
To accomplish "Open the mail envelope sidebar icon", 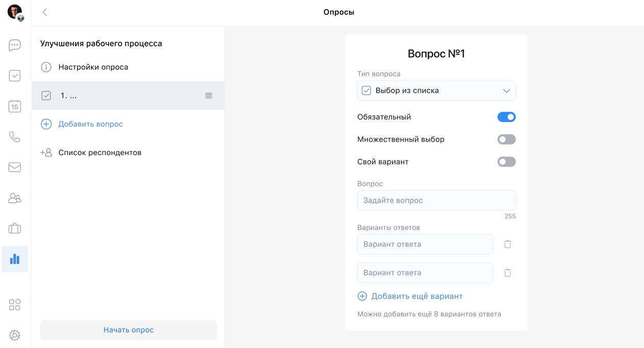I will click(15, 167).
